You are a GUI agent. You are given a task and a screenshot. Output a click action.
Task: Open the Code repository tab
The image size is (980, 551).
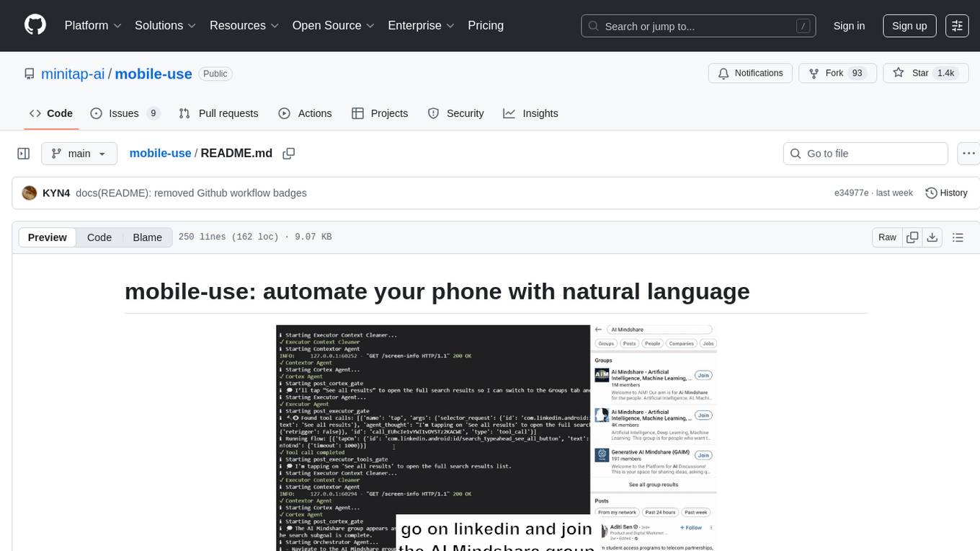pos(51,113)
